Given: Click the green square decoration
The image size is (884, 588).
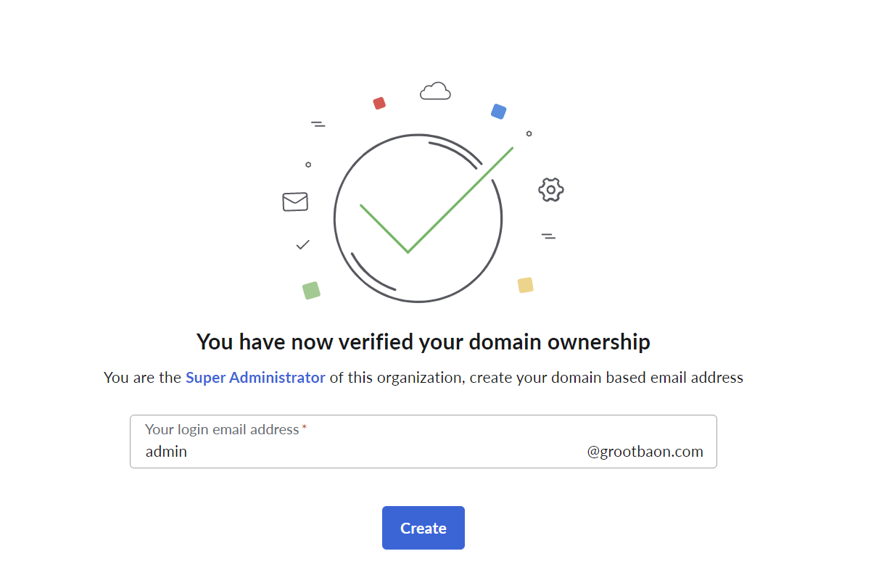Looking at the screenshot, I should click(x=311, y=290).
